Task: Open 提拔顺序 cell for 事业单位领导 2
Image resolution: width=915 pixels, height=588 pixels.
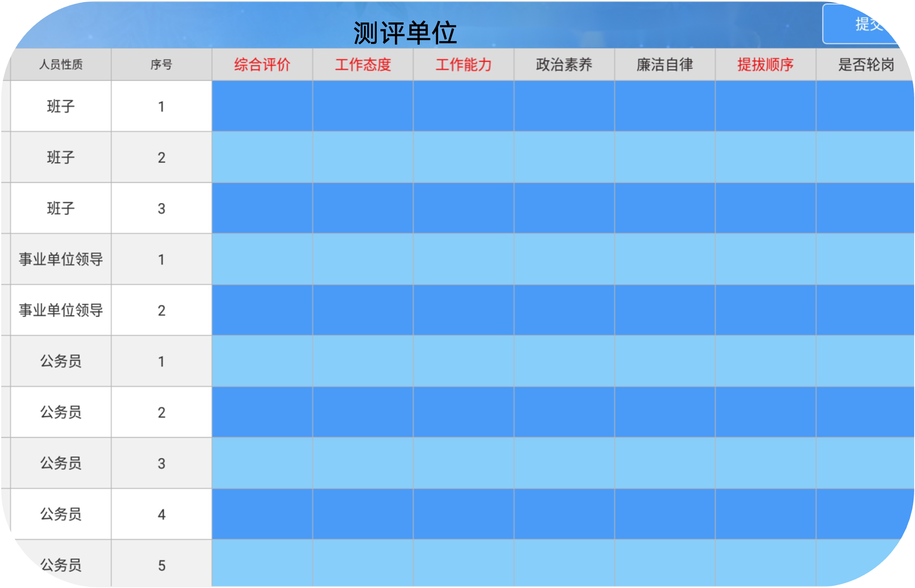Action: click(x=765, y=310)
